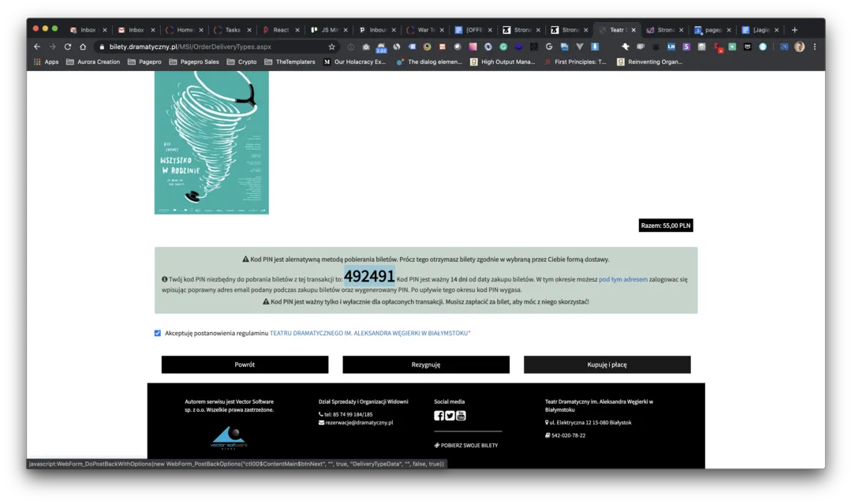This screenshot has height=504, width=852.
Task: Click the blue download arrow extension icon
Action: 595,47
